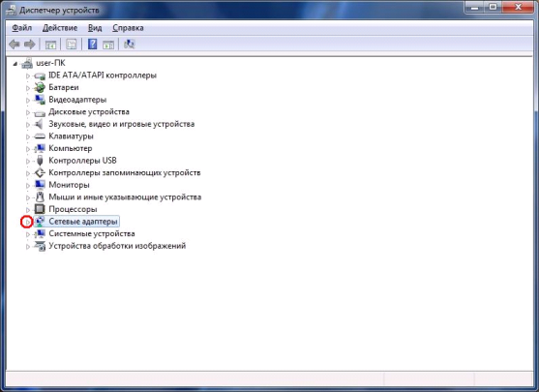Click the action pane toolbar icon
Image resolution: width=539 pixels, height=392 pixels.
pos(108,45)
